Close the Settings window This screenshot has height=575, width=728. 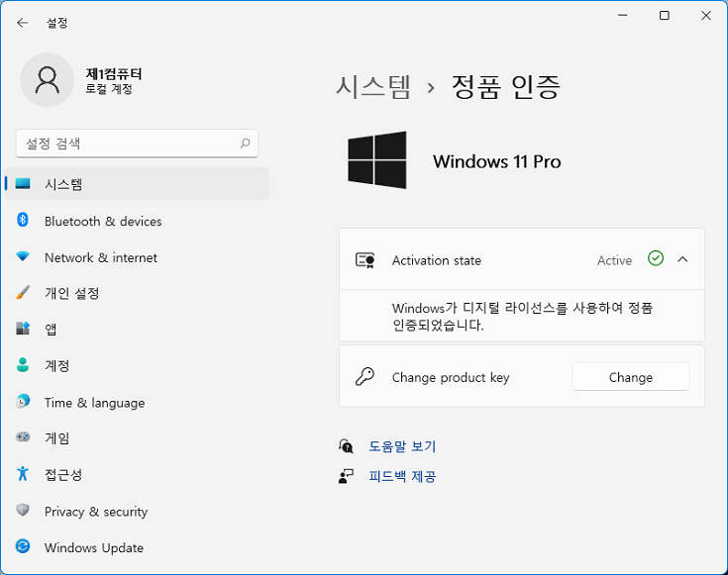pos(706,15)
